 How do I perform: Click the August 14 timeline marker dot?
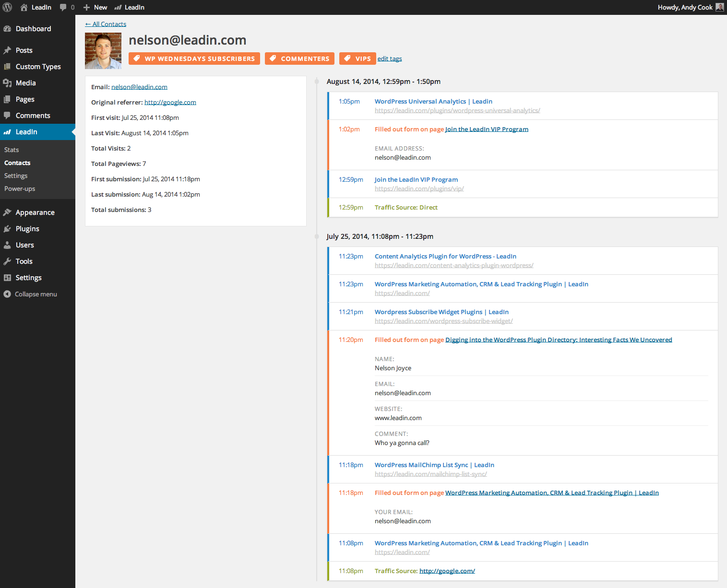pos(317,82)
